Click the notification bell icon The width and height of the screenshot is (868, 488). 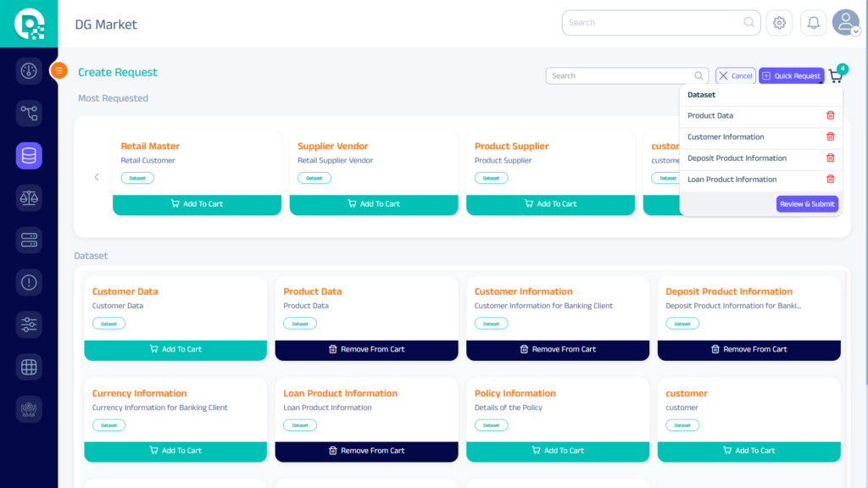813,23
